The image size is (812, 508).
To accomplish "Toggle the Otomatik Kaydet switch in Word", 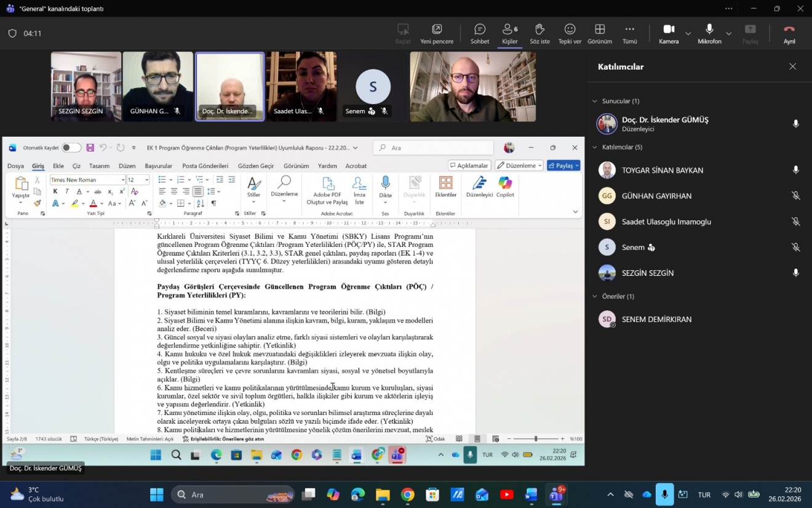I will 71,148.
